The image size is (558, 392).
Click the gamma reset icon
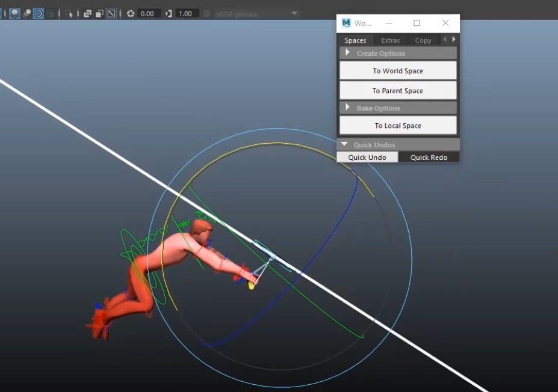point(169,13)
